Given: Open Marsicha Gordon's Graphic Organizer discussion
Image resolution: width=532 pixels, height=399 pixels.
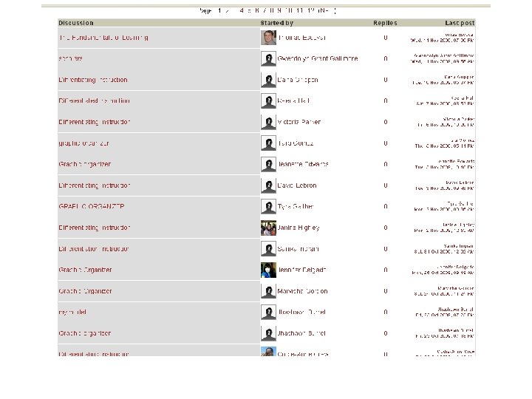Looking at the screenshot, I should coord(85,291).
